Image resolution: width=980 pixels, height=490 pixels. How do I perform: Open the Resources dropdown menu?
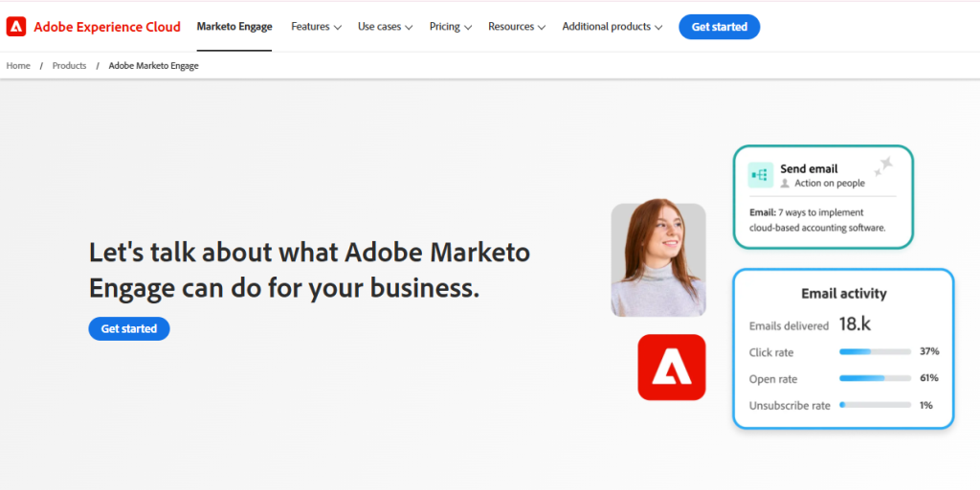tap(517, 27)
